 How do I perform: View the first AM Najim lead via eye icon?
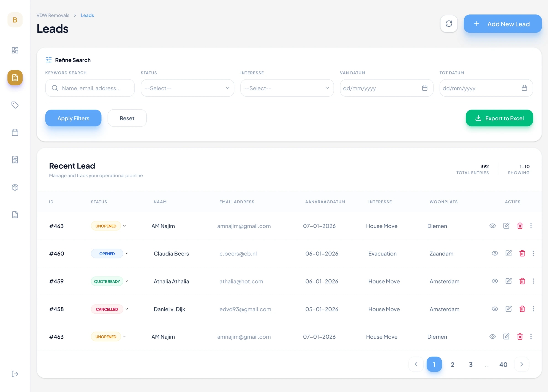tap(493, 226)
